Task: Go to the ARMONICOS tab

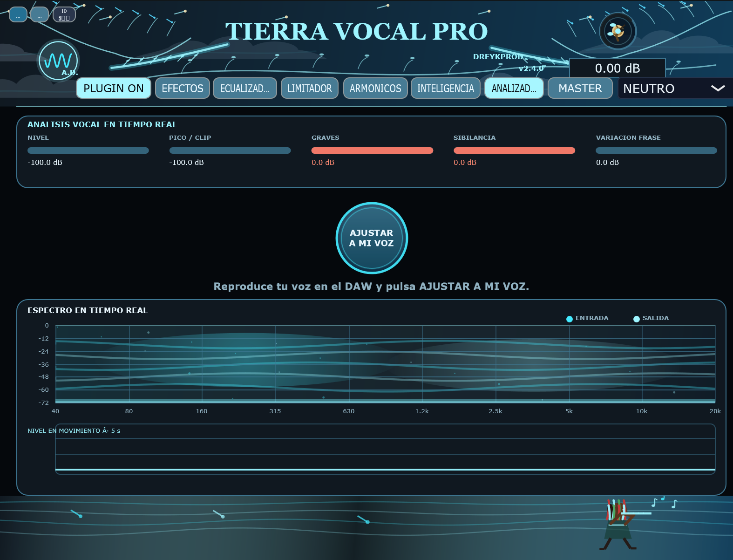Action: pos(375,88)
